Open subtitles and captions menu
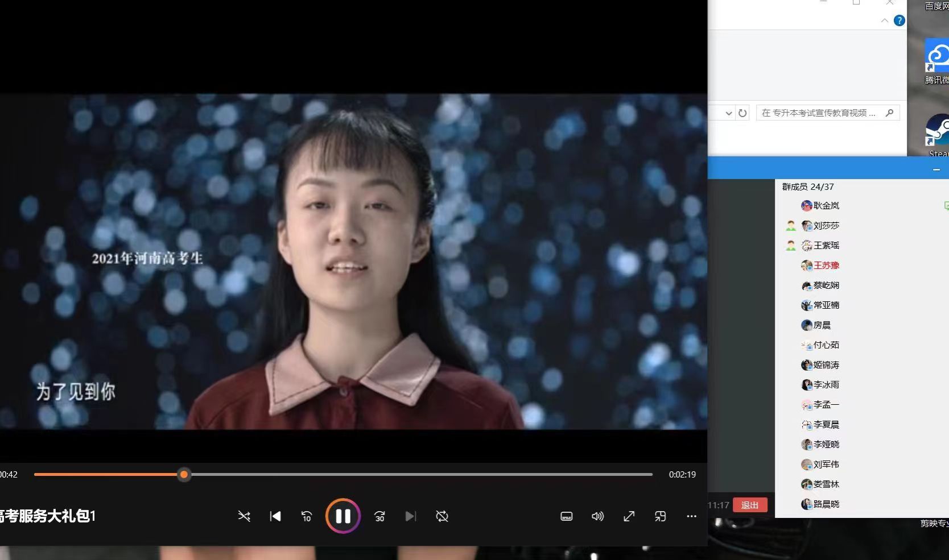949x560 pixels. (x=567, y=516)
